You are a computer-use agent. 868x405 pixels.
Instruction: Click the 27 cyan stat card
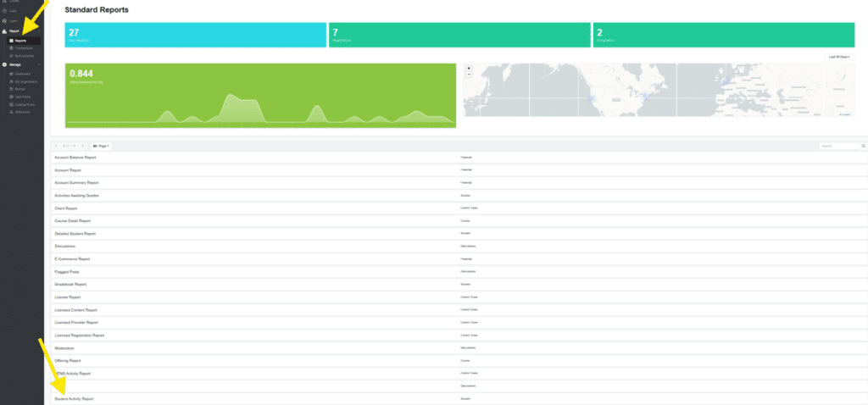click(196, 35)
